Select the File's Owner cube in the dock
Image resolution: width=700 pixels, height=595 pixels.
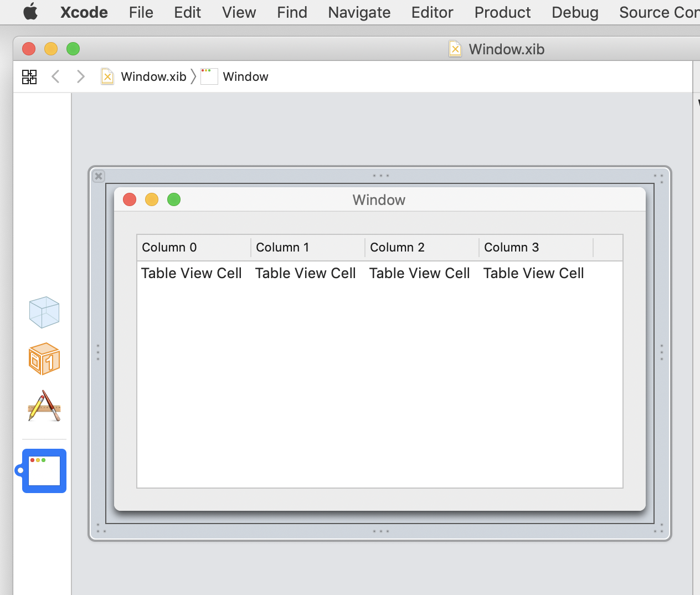pos(44,312)
